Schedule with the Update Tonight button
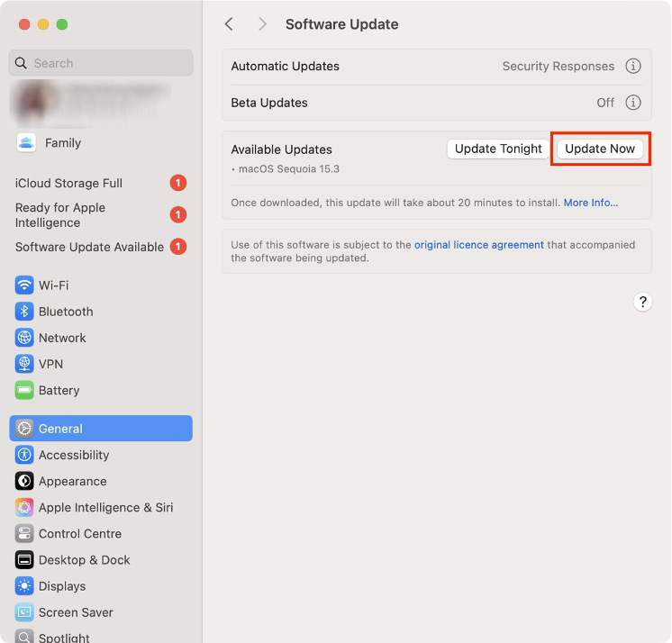Screen dimensions: 672x643 498,149
